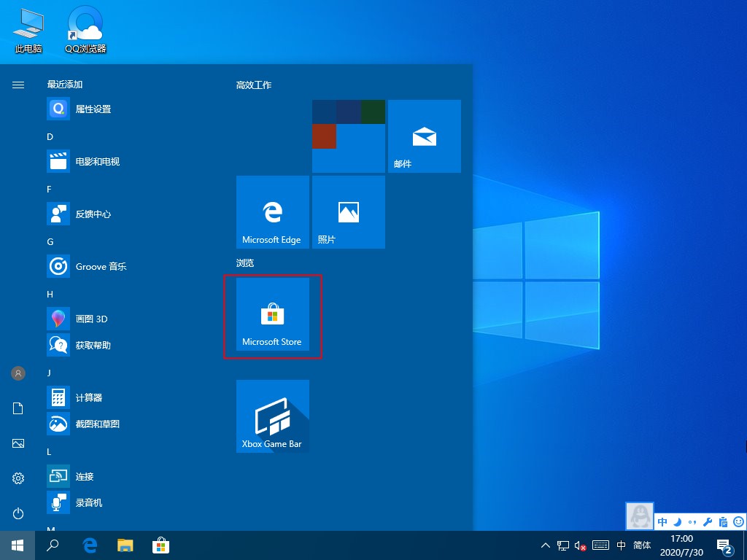Click the Start button on the taskbar

pyautogui.click(x=16, y=545)
